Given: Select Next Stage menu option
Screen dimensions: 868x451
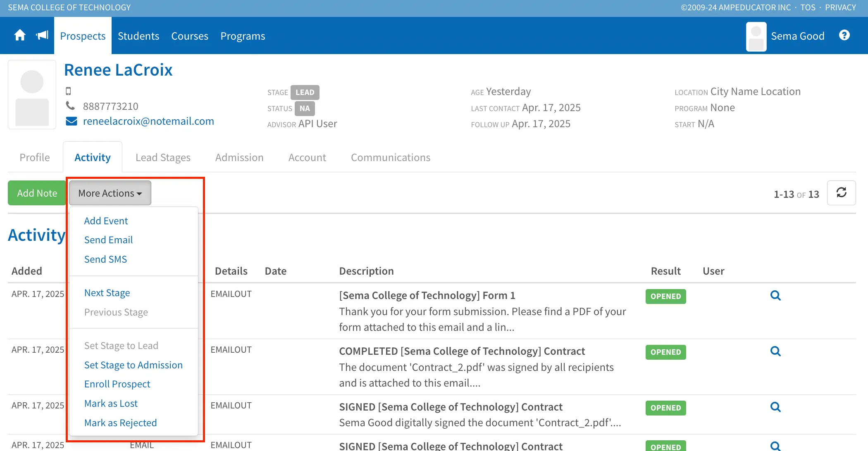Looking at the screenshot, I should 107,293.
